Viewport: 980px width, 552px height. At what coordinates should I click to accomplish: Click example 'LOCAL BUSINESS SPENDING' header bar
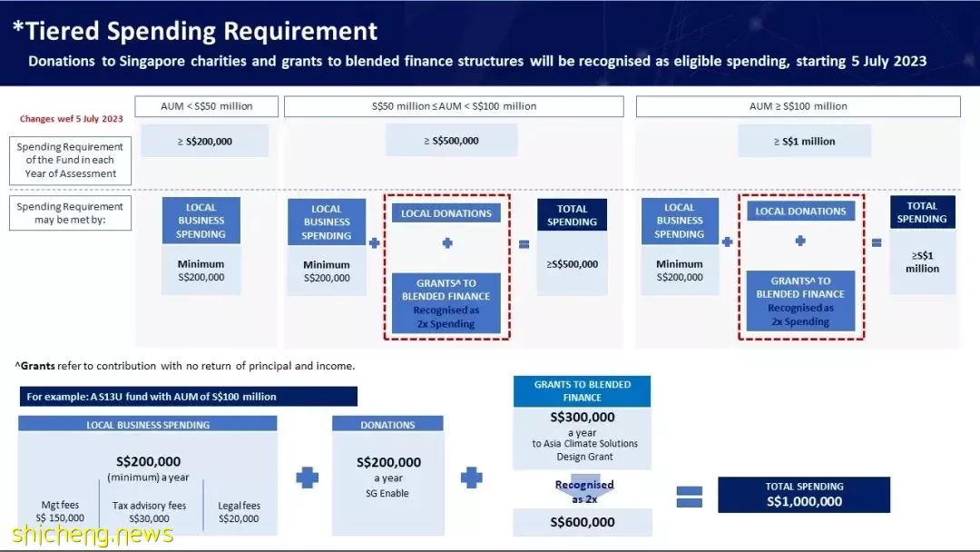click(x=148, y=425)
